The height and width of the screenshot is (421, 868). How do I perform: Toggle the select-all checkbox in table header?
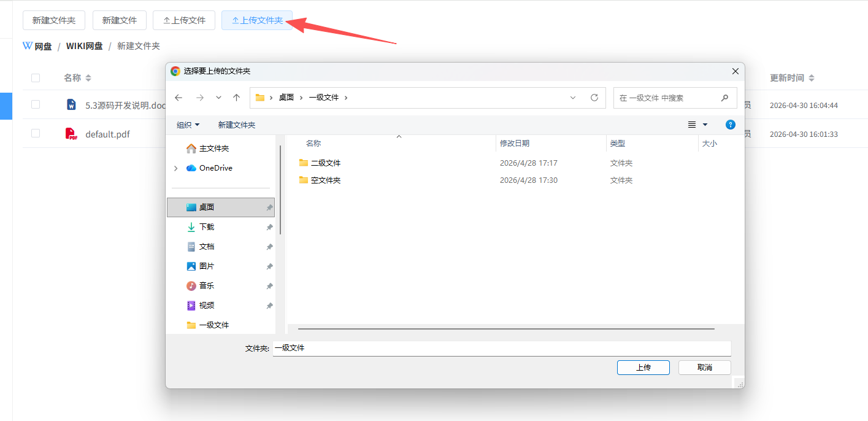36,78
